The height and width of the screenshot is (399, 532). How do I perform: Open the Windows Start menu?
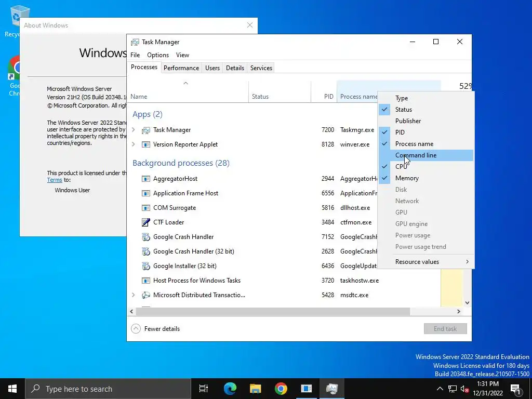tap(12, 389)
